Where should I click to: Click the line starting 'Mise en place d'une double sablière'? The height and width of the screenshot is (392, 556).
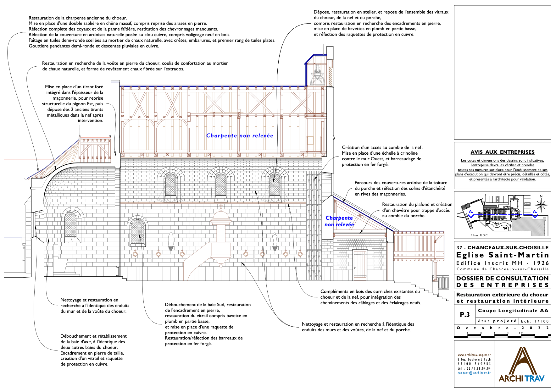coord(118,23)
